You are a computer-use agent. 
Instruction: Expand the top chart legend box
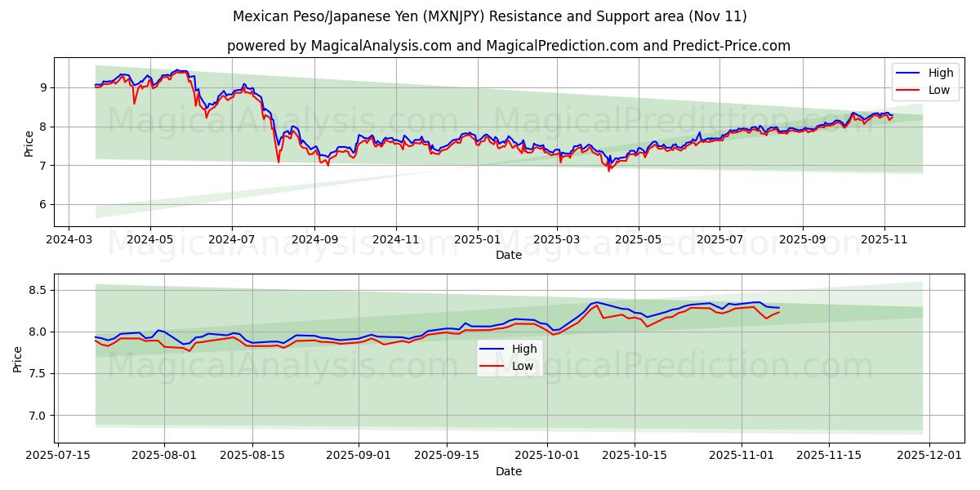(x=924, y=81)
